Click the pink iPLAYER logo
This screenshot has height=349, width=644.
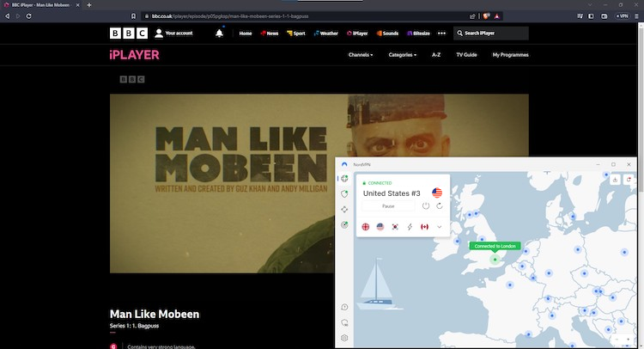point(134,55)
